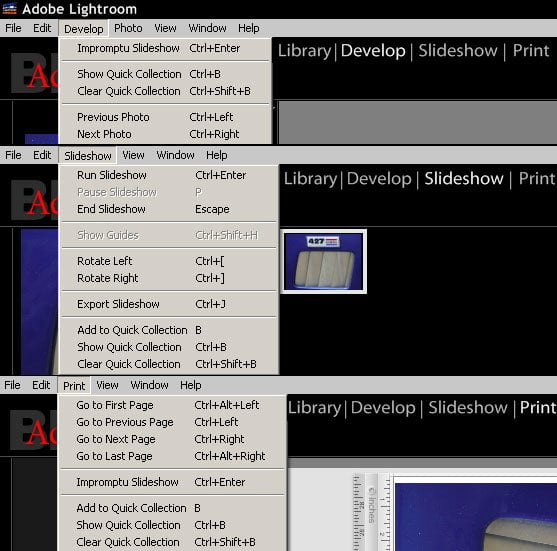Open Help menu in the Slideshow menu bar
The height and width of the screenshot is (551, 557).
217,155
